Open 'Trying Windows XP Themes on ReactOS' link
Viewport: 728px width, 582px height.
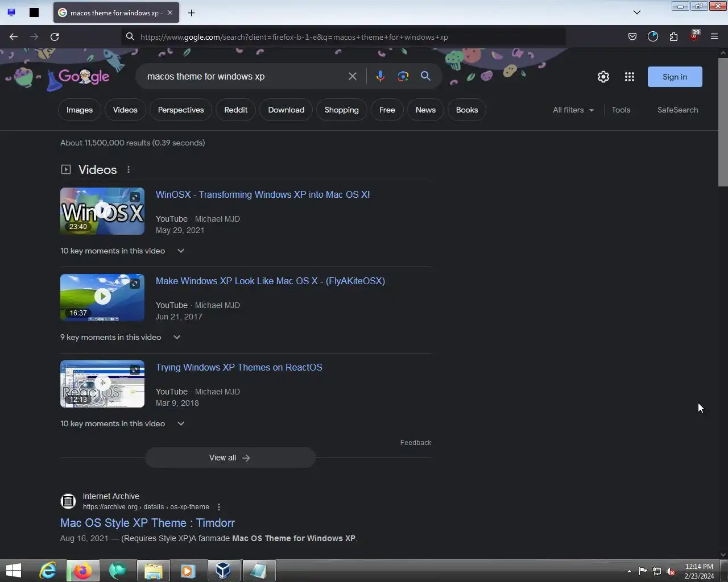(239, 367)
